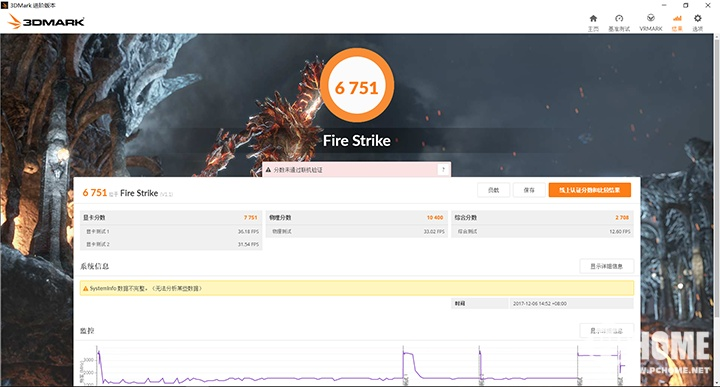The image size is (720, 387).
Task: Click the first peak on monitoring graph
Action: click(x=99, y=353)
